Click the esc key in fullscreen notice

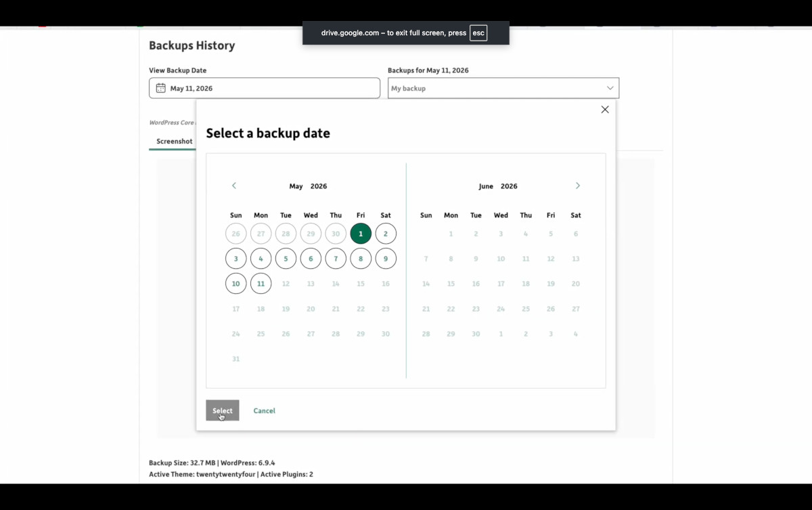click(478, 33)
